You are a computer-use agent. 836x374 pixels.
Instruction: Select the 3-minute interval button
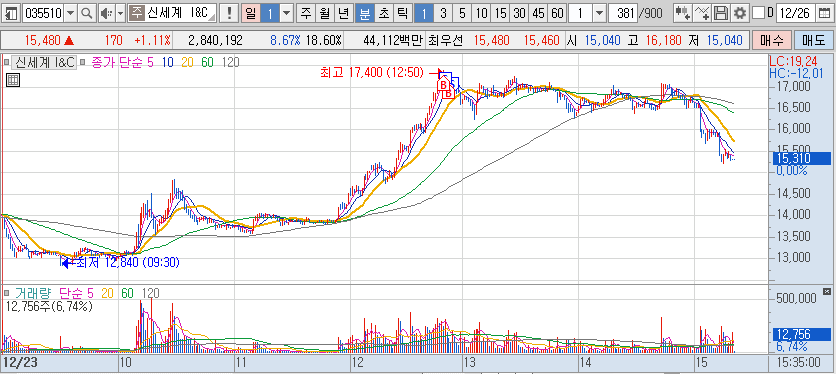point(443,13)
